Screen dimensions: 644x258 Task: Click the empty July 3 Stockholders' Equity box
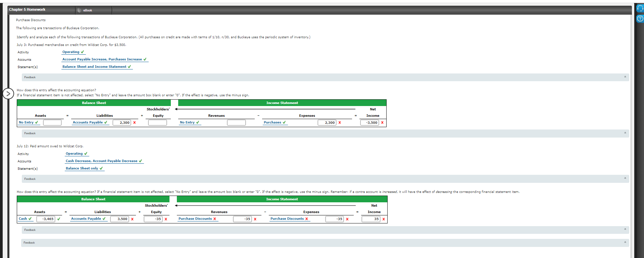(x=158, y=122)
